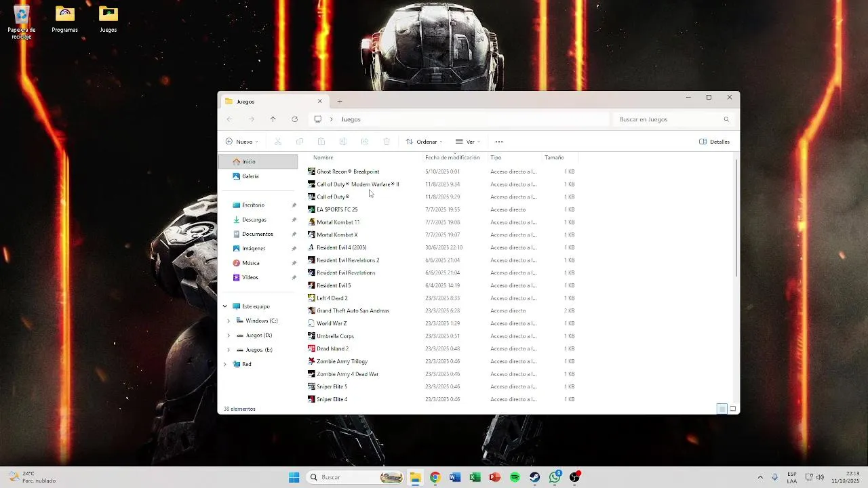This screenshot has height=488, width=868.
Task: Open Word from the taskbar
Action: click(x=455, y=477)
